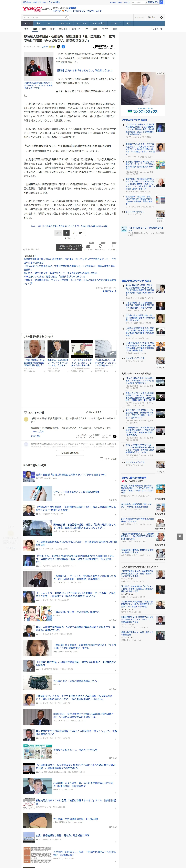Select ライブ tab in main nav
The height and width of the screenshot is (868, 186).
(x=49, y=23)
